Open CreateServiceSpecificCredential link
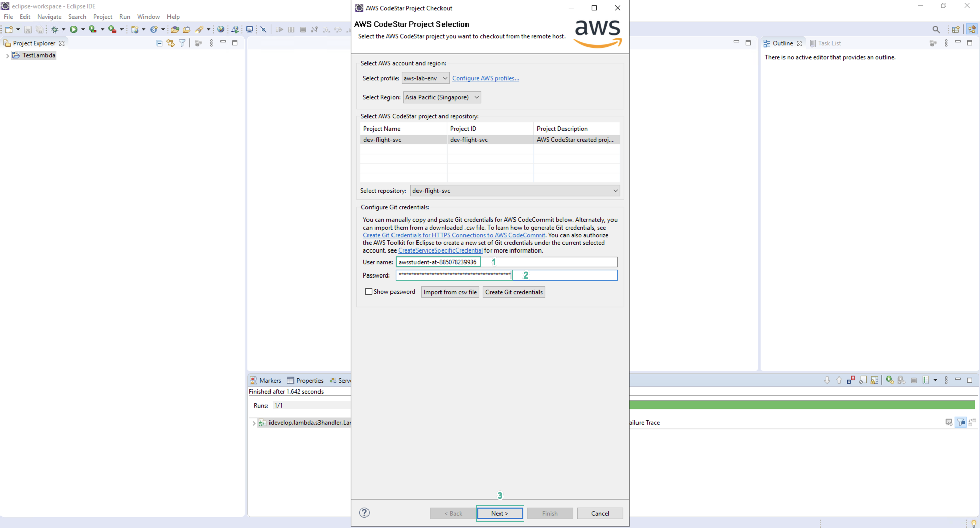Viewport: 980px width, 528px height. coord(440,250)
